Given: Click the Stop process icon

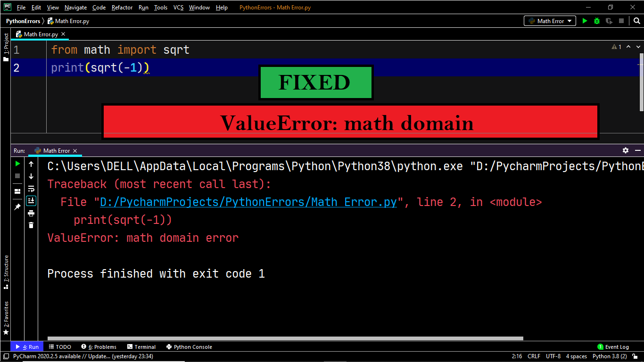Looking at the screenshot, I should tap(17, 177).
